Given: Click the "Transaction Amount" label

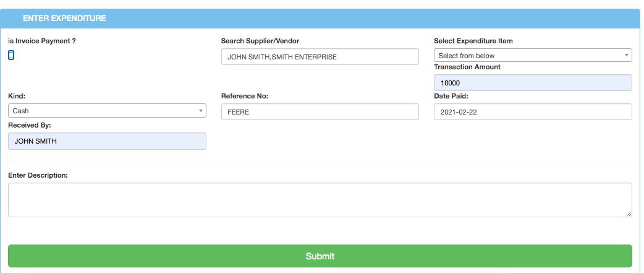Looking at the screenshot, I should 467,67.
